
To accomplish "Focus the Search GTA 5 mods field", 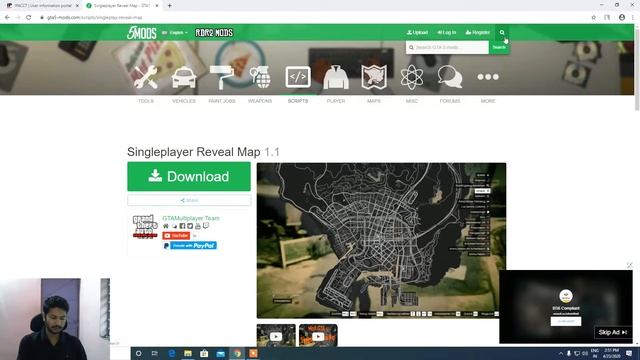I will (x=447, y=47).
